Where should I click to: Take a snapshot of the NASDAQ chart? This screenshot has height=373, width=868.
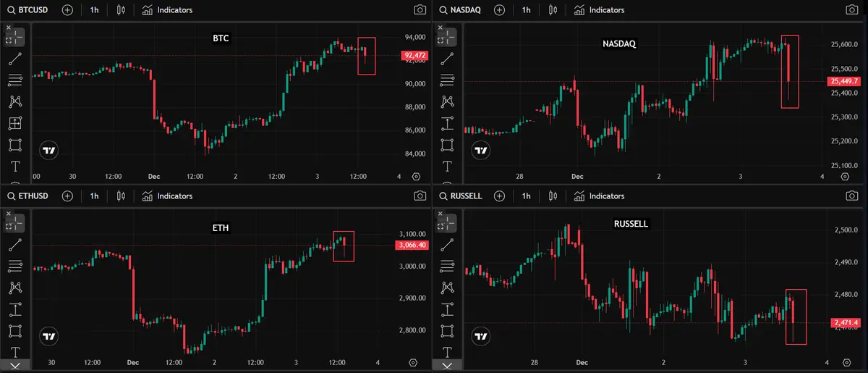pyautogui.click(x=854, y=10)
